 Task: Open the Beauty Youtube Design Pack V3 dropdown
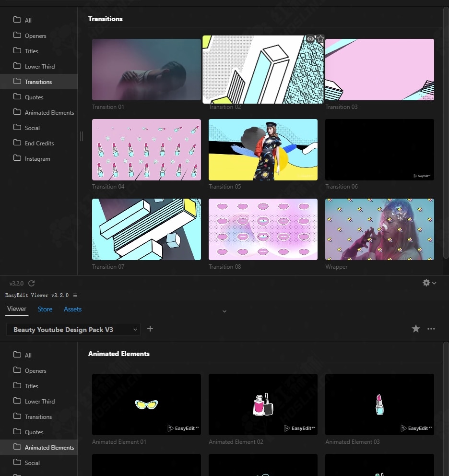tap(73, 329)
